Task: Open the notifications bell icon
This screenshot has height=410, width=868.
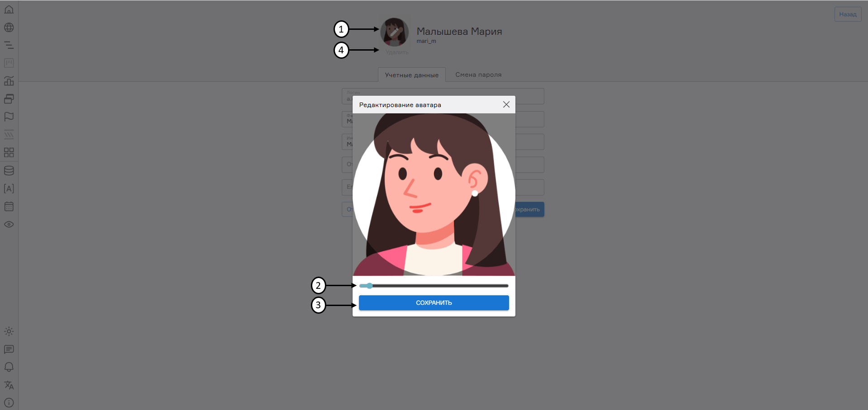Action: pos(9,367)
